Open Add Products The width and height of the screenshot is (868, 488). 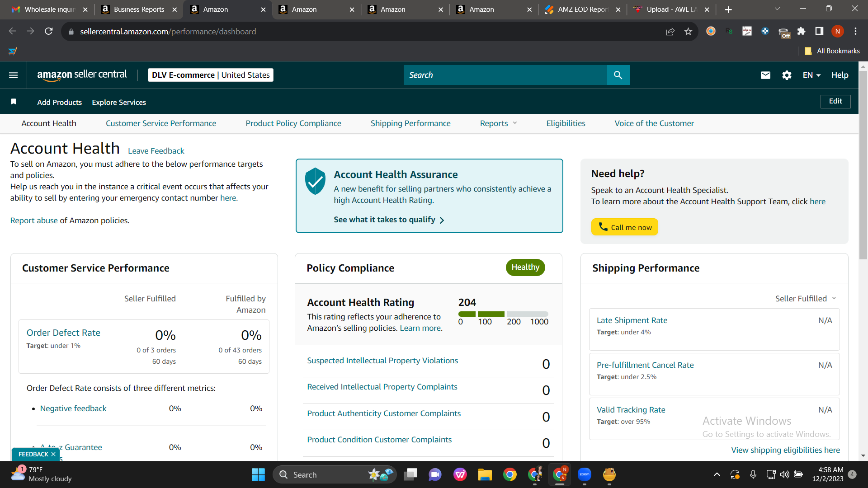click(60, 102)
